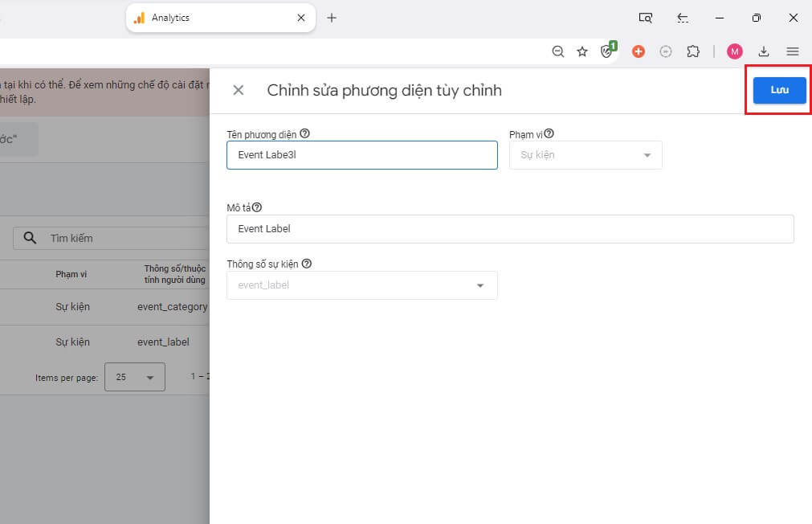Zoom out using the magnifier minus icon

558,51
